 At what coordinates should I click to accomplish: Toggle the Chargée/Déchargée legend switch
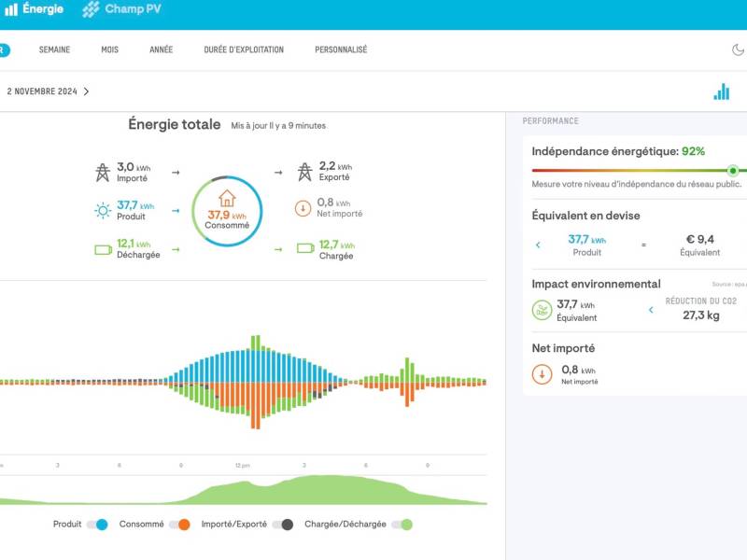(x=403, y=525)
